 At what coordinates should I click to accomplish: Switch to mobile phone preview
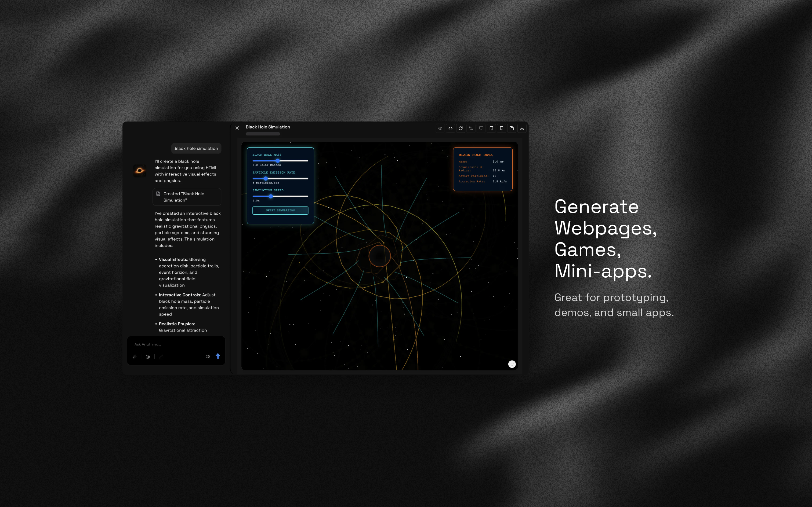[502, 128]
